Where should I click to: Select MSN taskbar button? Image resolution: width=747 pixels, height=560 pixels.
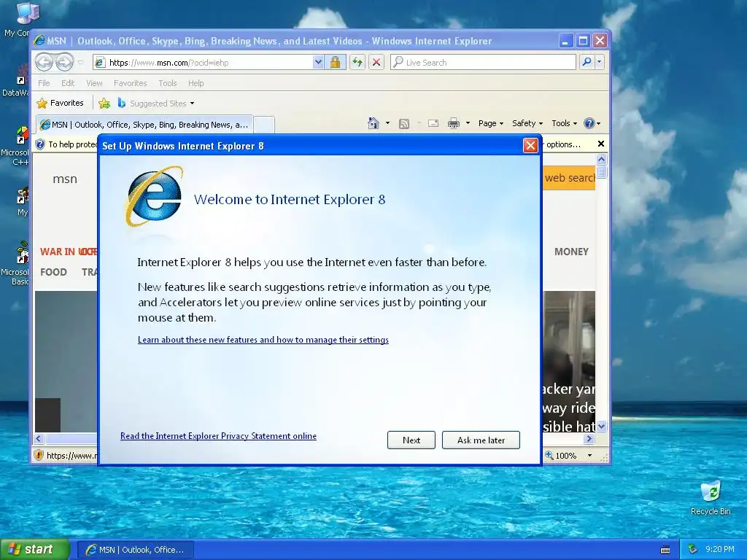(x=136, y=550)
